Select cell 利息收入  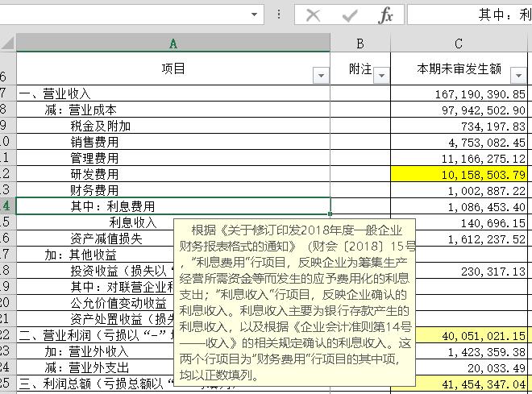click(x=95, y=222)
